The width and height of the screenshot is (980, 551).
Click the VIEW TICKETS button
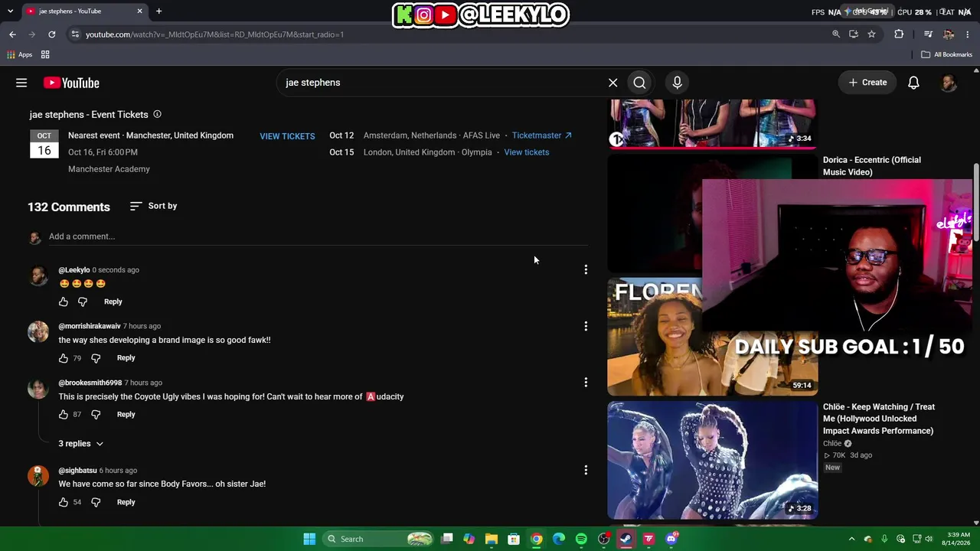[287, 136]
